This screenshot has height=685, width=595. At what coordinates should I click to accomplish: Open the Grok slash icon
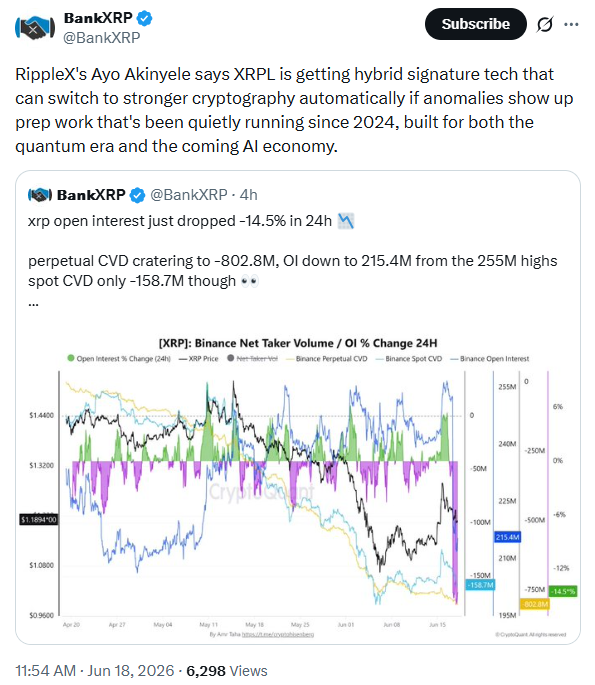click(x=545, y=24)
